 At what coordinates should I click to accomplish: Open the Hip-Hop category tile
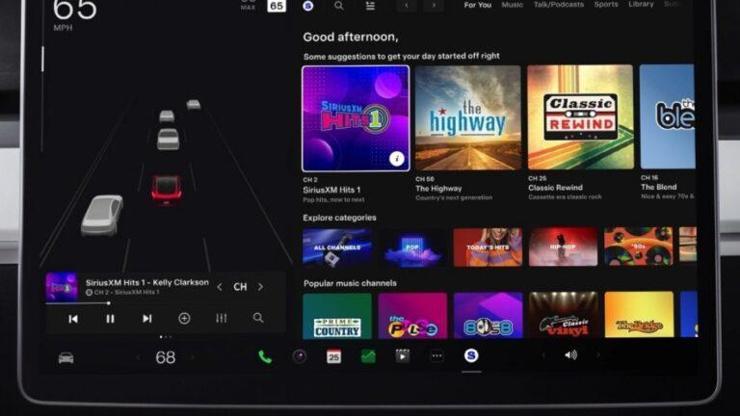(563, 246)
